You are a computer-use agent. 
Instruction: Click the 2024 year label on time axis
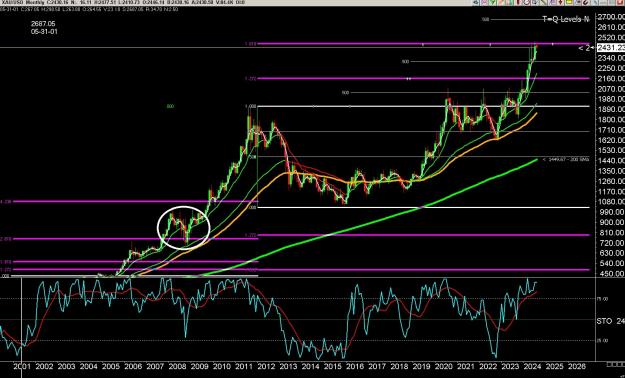coord(532,366)
